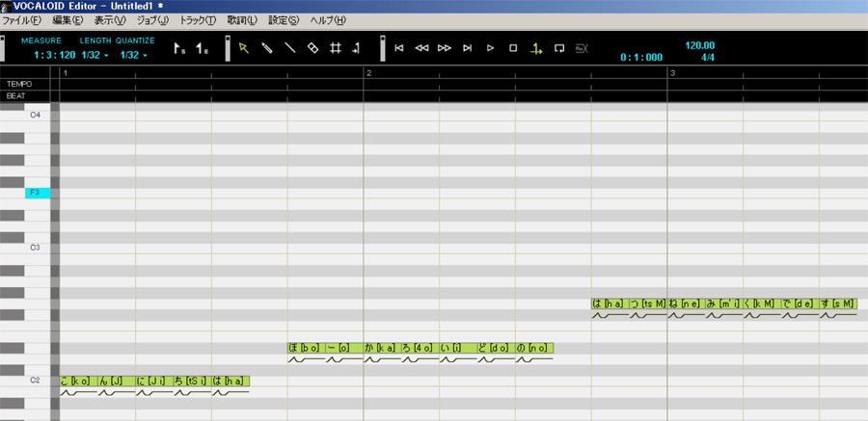Toggle the yellow auto-scroll icon
This screenshot has height=421, width=868.
pos(536,49)
